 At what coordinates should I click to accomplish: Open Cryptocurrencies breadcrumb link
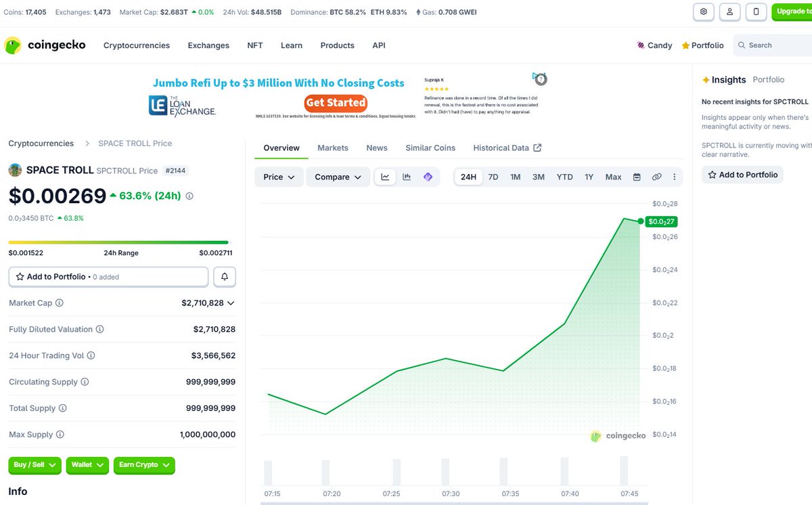tap(41, 144)
